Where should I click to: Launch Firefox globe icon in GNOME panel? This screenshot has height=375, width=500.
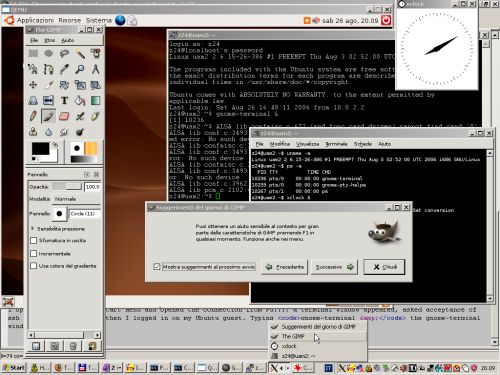(120, 20)
